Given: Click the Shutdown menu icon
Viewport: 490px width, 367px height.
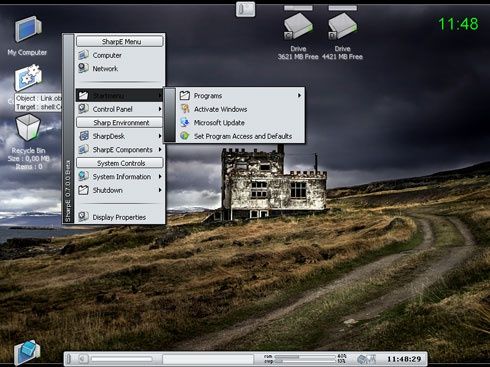Looking at the screenshot, I should [83, 190].
